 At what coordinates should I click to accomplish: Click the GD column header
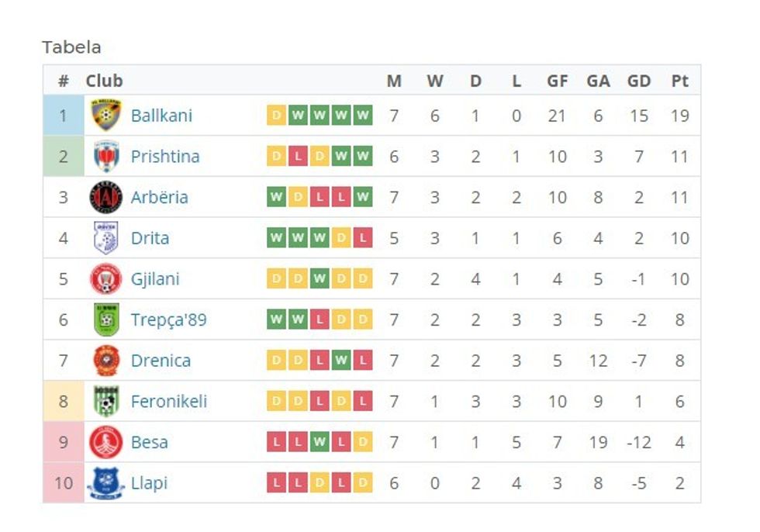click(x=638, y=81)
